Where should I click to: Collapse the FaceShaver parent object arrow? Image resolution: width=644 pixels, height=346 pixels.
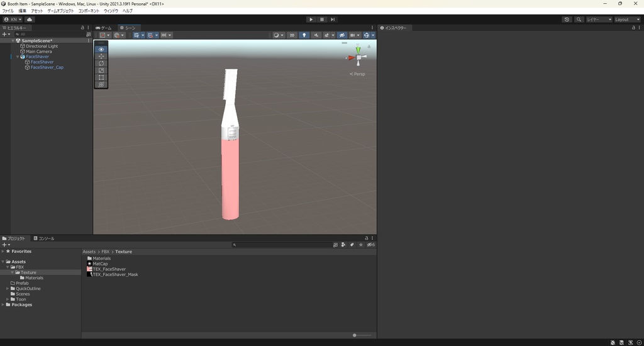pos(18,57)
